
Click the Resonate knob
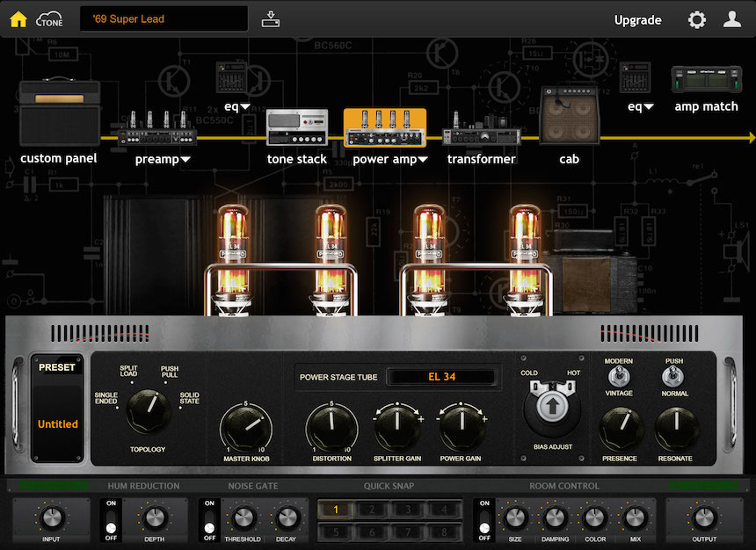click(x=677, y=429)
